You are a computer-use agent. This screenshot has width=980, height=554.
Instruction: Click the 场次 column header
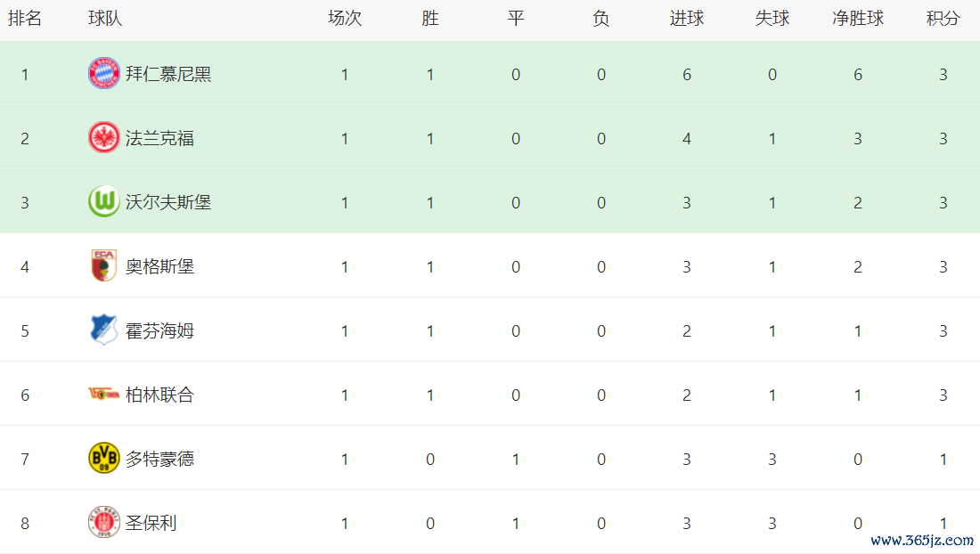pos(345,19)
